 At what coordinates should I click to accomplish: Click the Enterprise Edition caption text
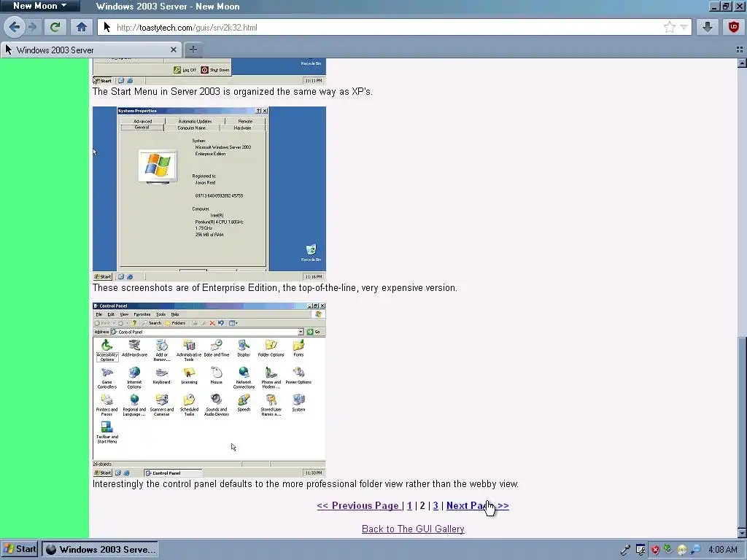[275, 287]
